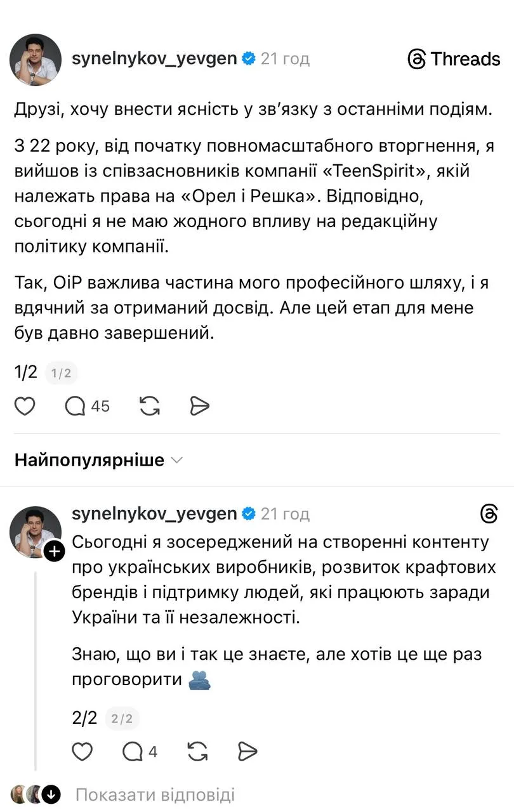
Task: Like the second post with the heart
Action: coord(82,752)
